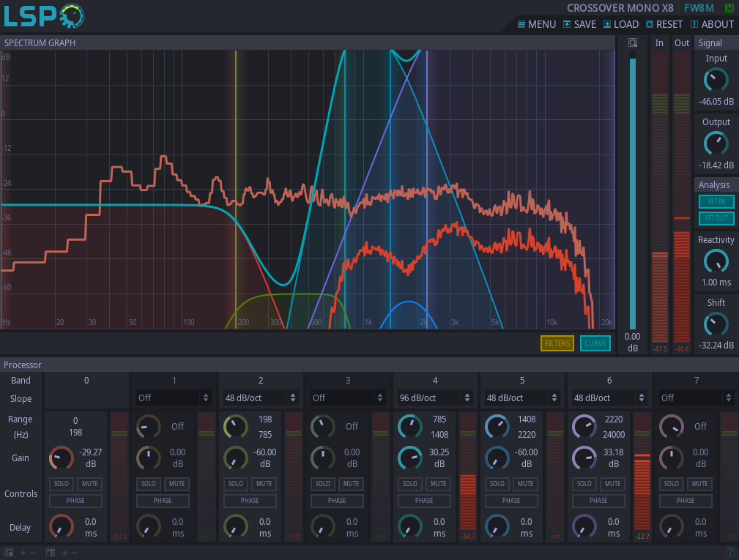Solo band 1
Viewport: 739px width, 560px height.
149,484
